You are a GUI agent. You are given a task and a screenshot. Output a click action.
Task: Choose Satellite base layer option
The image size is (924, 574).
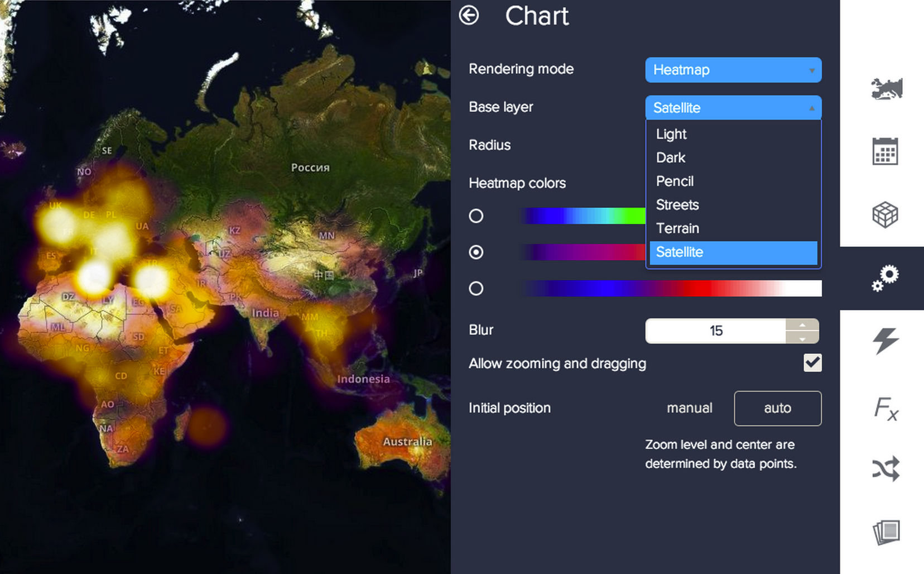(733, 252)
